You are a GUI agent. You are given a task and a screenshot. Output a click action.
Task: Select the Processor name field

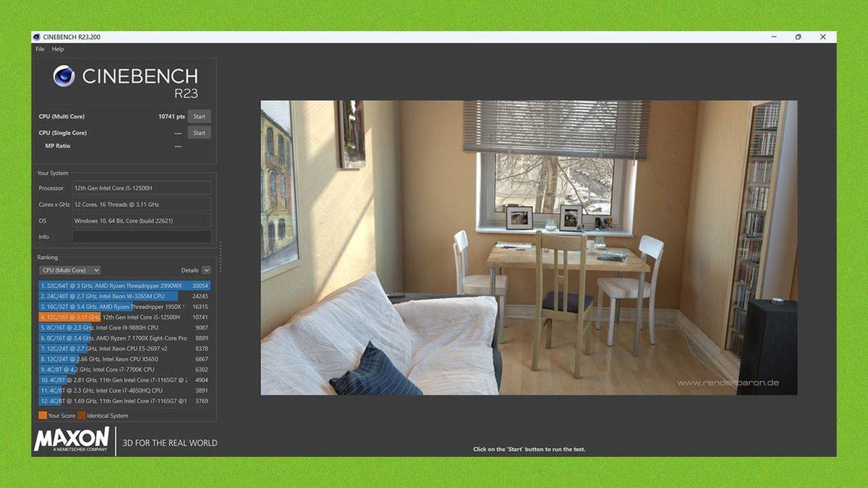142,188
